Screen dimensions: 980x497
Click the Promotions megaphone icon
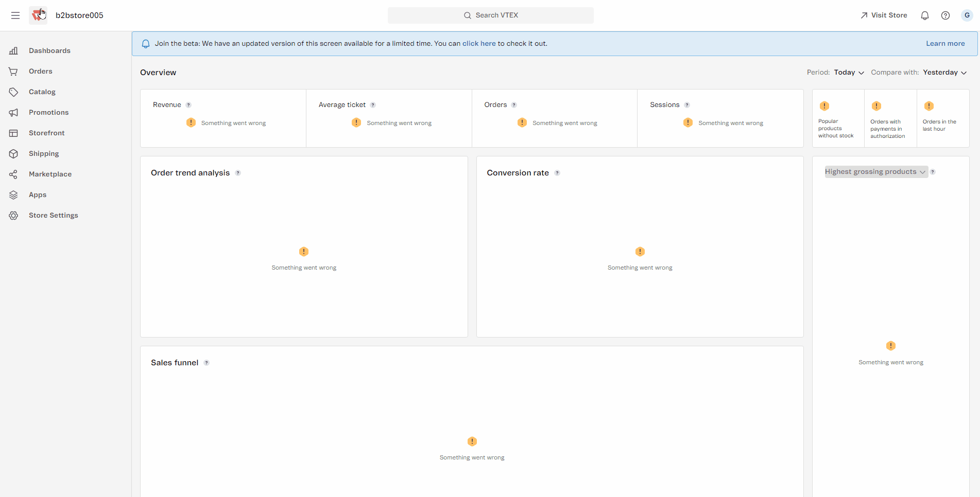(13, 112)
